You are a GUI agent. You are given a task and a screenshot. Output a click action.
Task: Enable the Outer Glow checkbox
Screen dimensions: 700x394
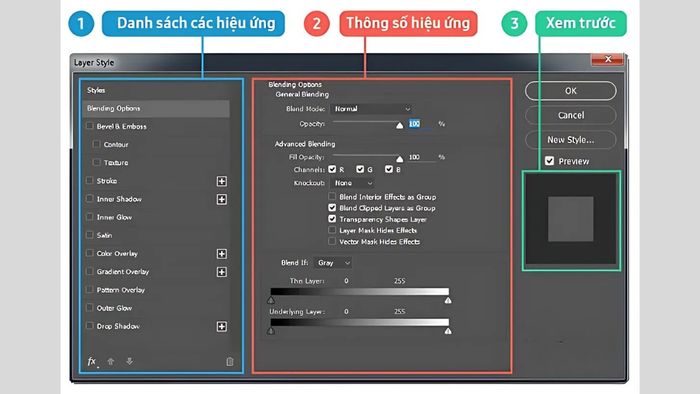click(x=89, y=308)
